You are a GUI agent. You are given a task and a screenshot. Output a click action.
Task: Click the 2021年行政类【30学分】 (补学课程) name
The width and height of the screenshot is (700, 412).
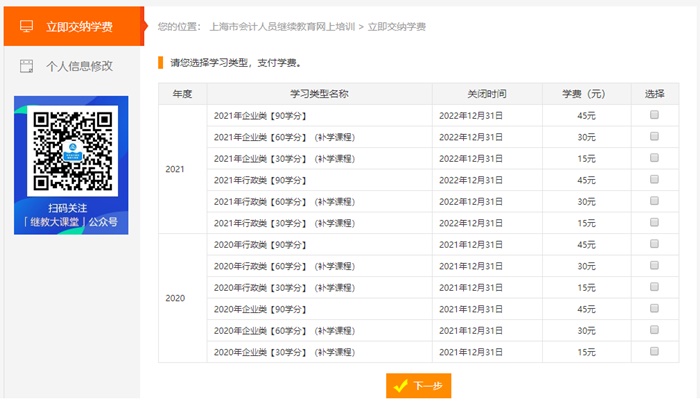click(284, 223)
